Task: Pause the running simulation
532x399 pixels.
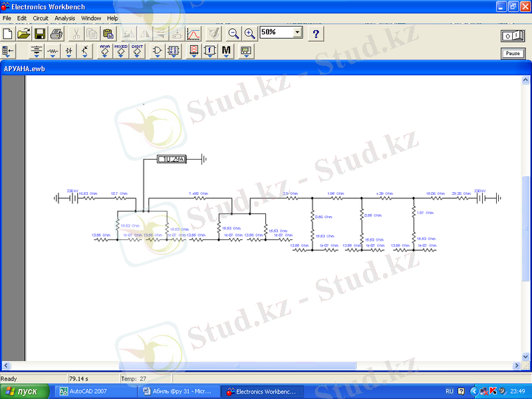Action: pyautogui.click(x=513, y=53)
